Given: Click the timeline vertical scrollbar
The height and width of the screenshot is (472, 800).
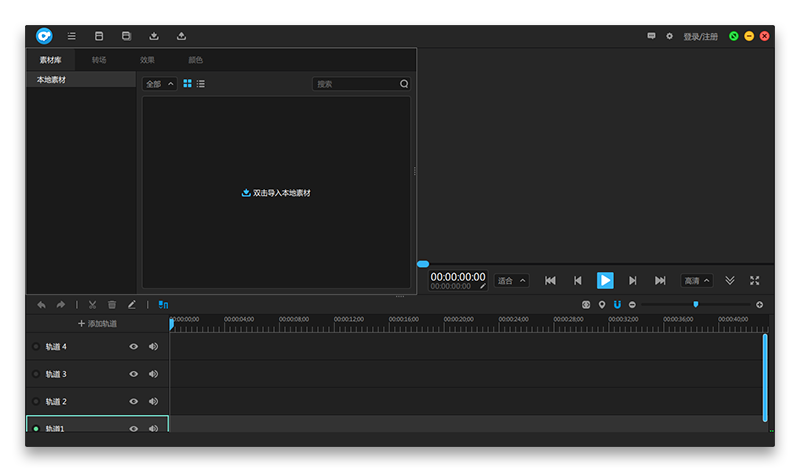Looking at the screenshot, I should [x=765, y=378].
